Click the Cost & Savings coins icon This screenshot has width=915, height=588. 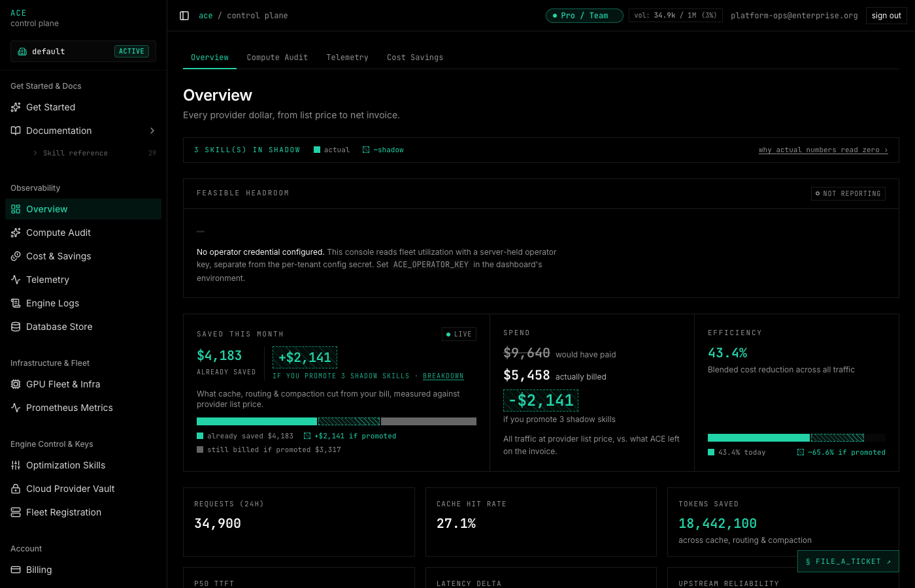(16, 256)
